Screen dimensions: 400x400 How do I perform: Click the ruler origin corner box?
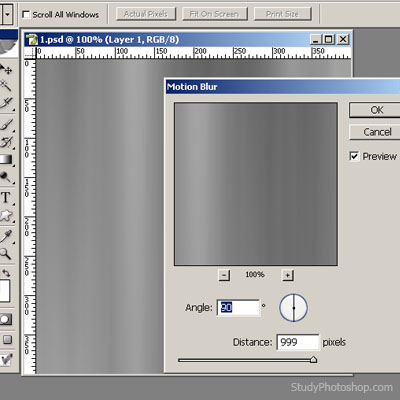click(30, 53)
